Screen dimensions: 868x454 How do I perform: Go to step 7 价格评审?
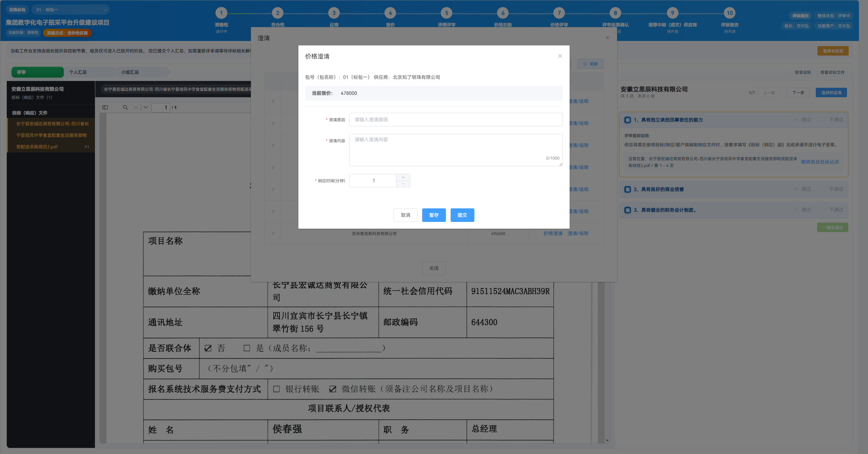coord(559,13)
